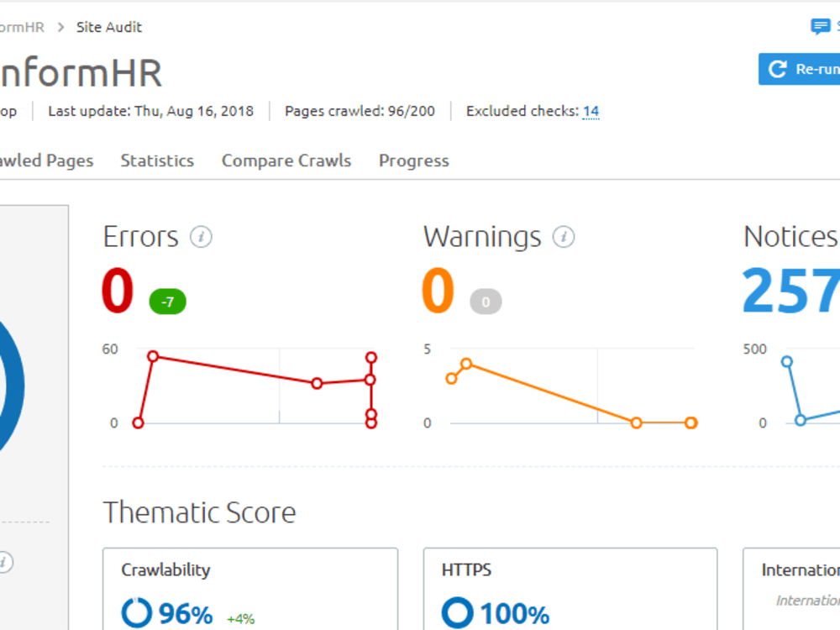Image resolution: width=840 pixels, height=630 pixels.
Task: Open the International SEO score card
Action: [791, 589]
